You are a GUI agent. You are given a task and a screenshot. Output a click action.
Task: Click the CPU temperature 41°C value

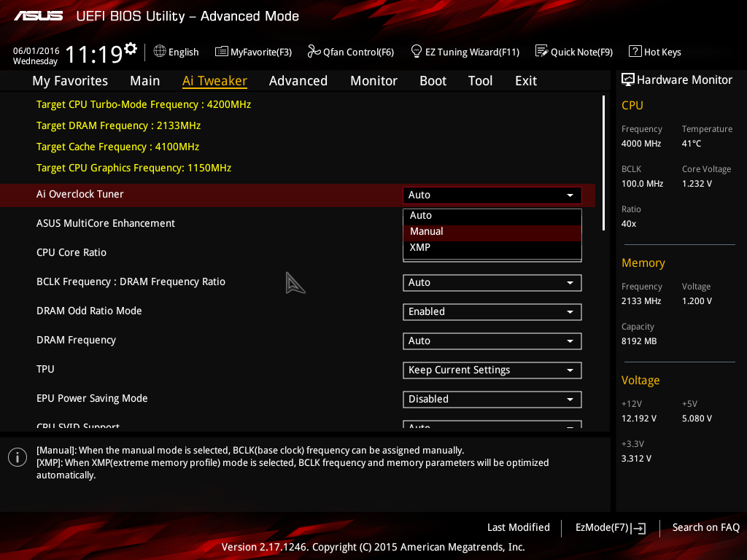(692, 144)
